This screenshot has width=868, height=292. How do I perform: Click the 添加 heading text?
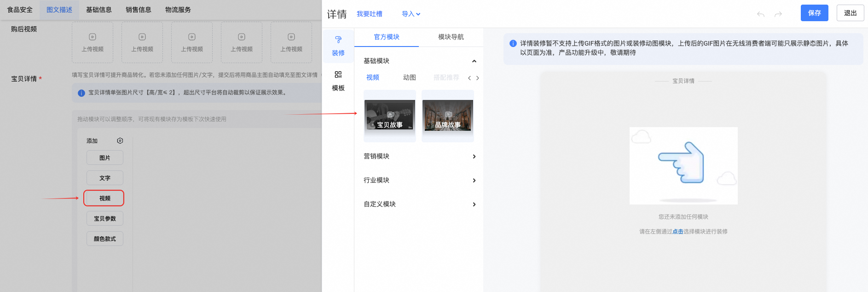[x=92, y=141]
